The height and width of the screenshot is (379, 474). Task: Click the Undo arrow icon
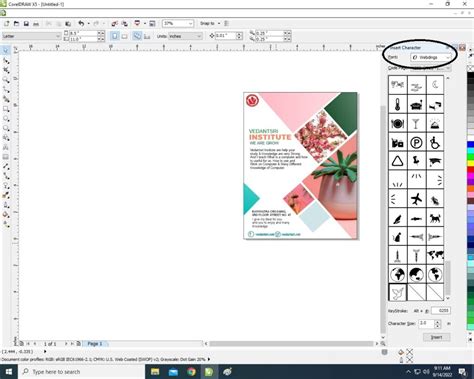tap(81, 23)
